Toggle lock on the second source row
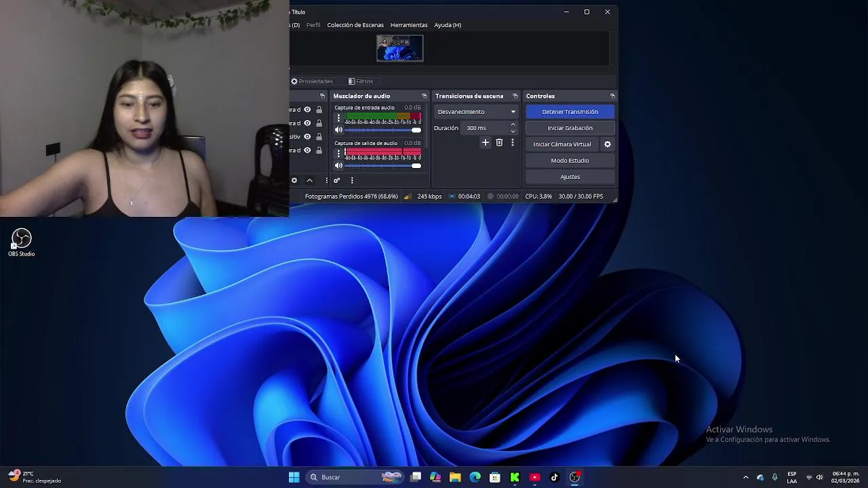The image size is (868, 488). 319,123
